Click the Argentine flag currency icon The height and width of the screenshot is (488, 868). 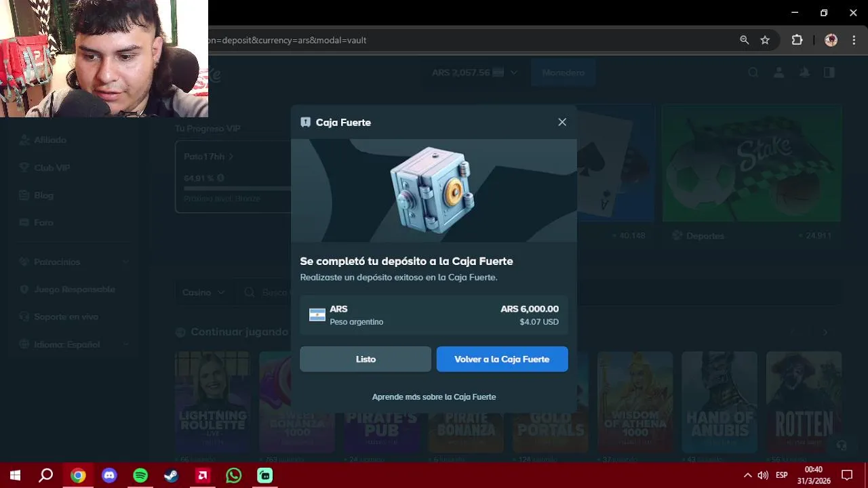point(317,314)
